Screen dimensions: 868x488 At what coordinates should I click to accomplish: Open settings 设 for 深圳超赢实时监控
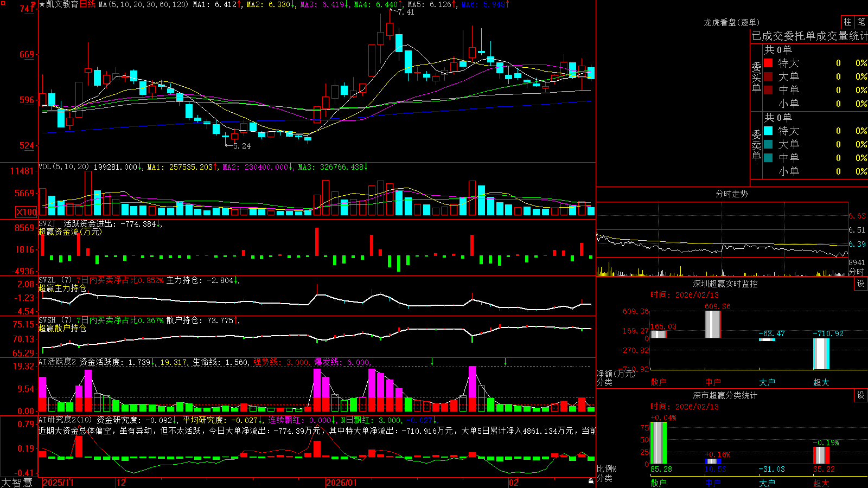861,284
